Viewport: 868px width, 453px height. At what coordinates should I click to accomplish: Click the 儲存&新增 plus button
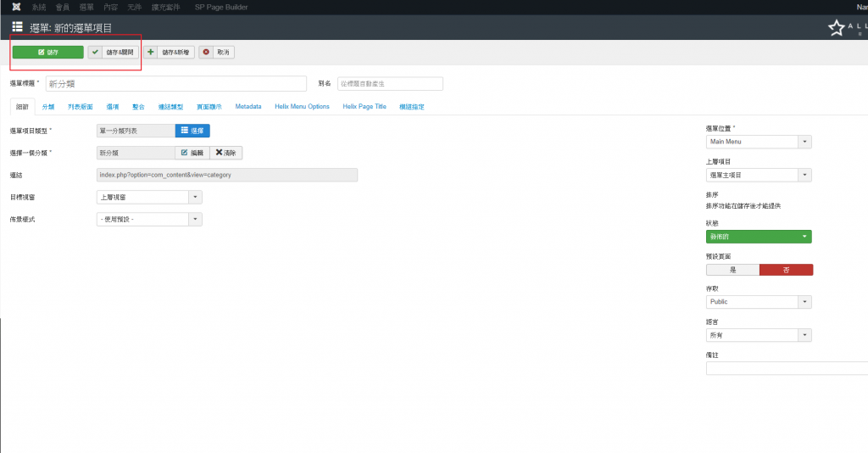click(x=169, y=52)
